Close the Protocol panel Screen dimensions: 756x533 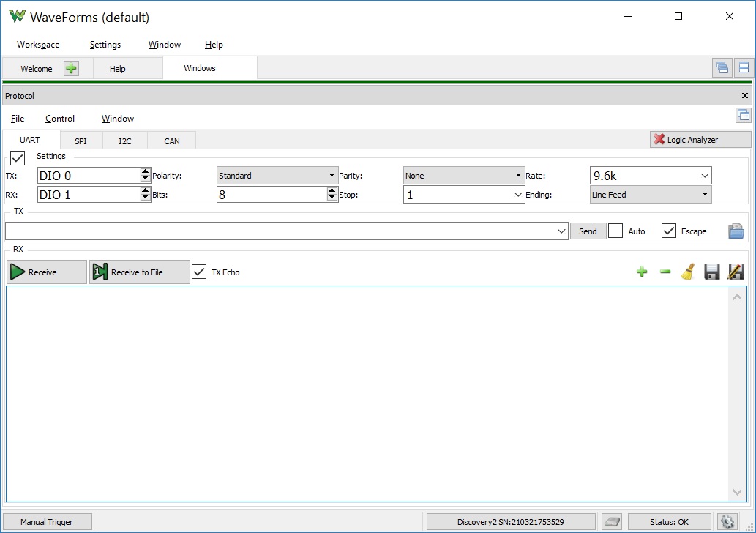[x=745, y=95]
